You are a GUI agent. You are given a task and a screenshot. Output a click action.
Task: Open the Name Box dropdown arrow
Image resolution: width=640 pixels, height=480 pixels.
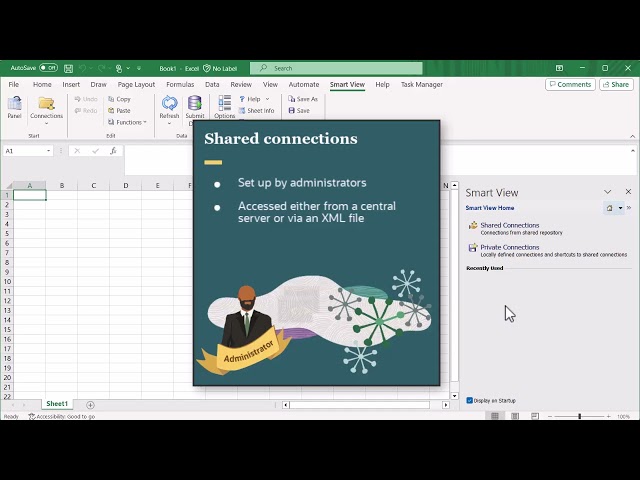click(49, 151)
